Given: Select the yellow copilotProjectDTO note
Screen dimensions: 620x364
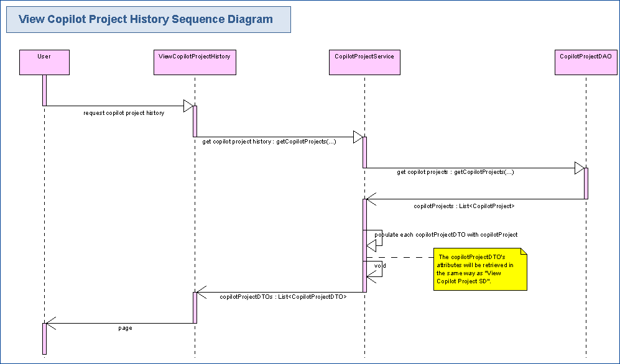Looking at the screenshot, I should [479, 269].
